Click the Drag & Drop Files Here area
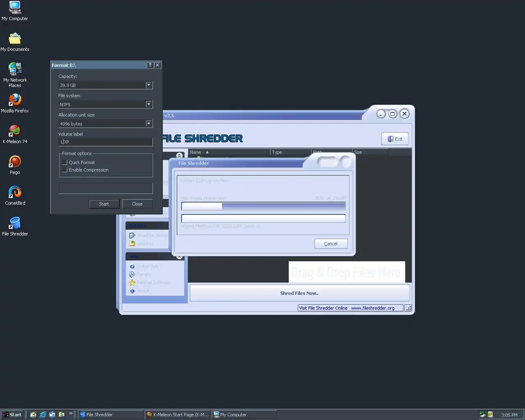Viewport: 525px width, 420px height. [347, 272]
